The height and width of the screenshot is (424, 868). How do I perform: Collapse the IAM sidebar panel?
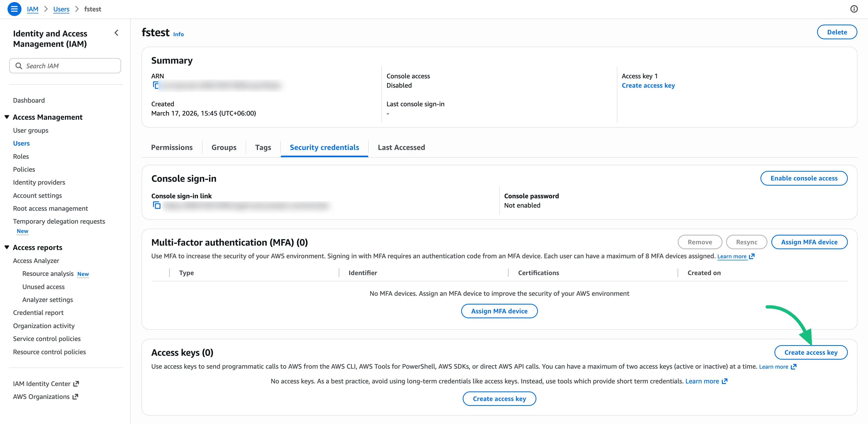pyautogui.click(x=116, y=33)
